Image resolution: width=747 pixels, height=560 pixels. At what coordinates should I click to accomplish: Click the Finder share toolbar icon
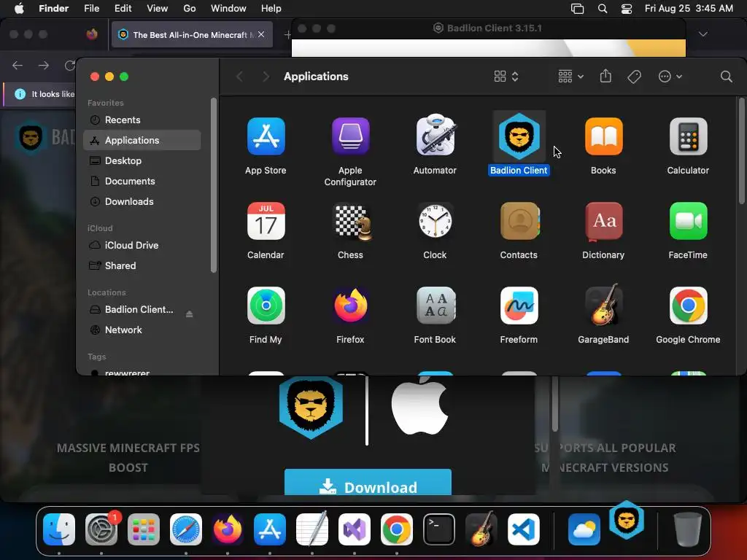[x=605, y=76]
